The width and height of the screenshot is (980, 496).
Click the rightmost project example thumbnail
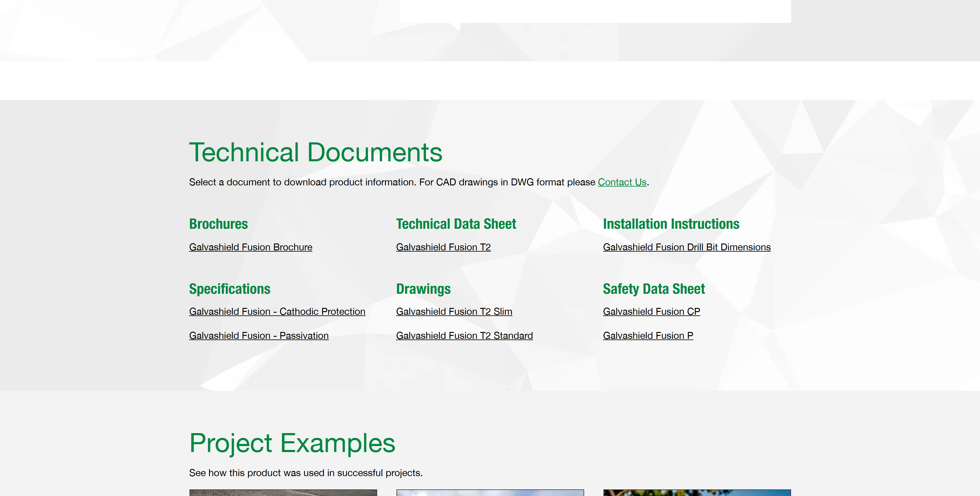point(697,493)
